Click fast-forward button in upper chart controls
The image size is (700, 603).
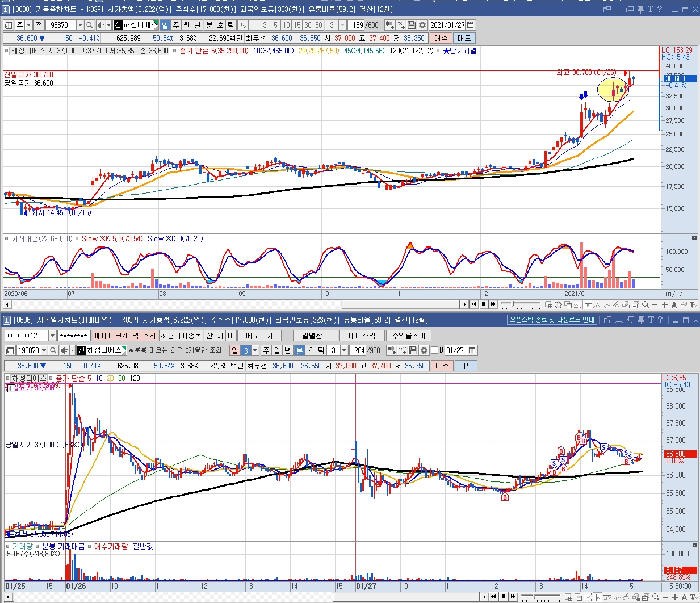click(x=493, y=304)
